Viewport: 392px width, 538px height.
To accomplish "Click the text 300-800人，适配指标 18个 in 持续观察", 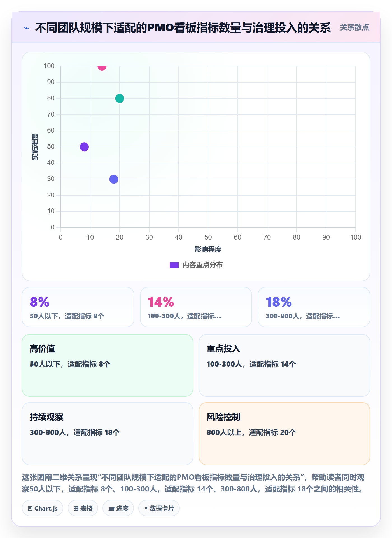I will [x=75, y=432].
